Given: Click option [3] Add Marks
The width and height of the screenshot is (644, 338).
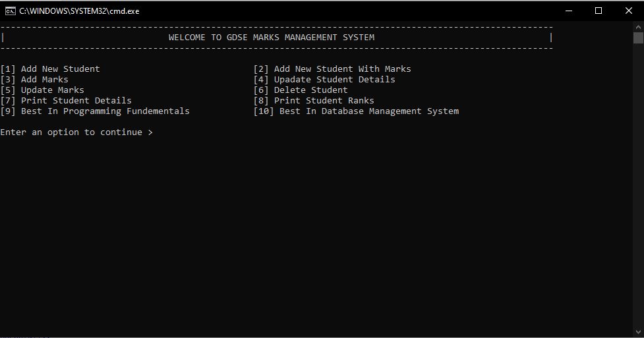Looking at the screenshot, I should (x=34, y=80).
